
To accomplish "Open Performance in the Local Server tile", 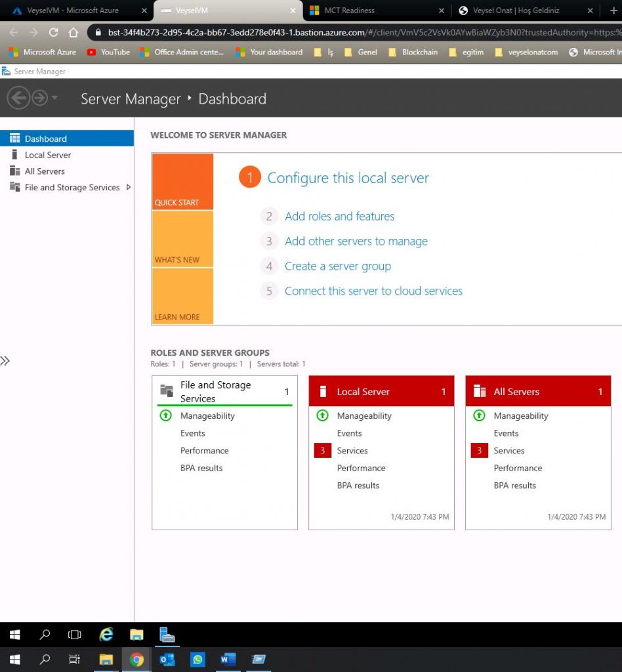I will tap(361, 468).
